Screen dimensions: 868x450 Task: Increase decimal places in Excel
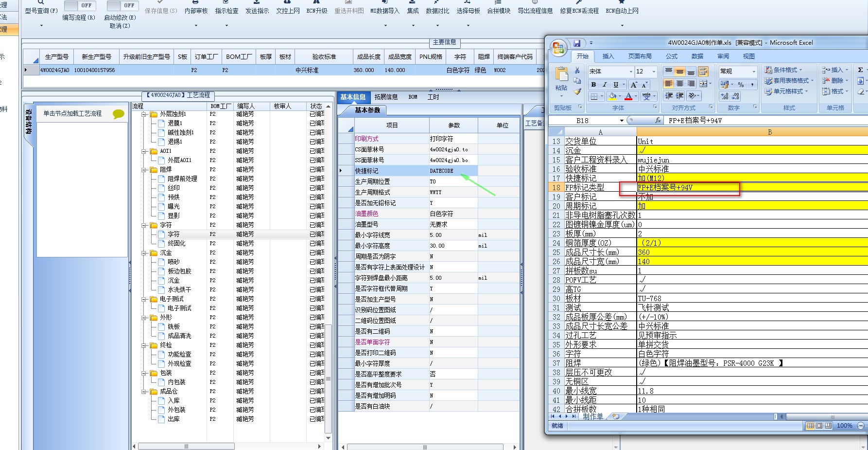pos(725,96)
